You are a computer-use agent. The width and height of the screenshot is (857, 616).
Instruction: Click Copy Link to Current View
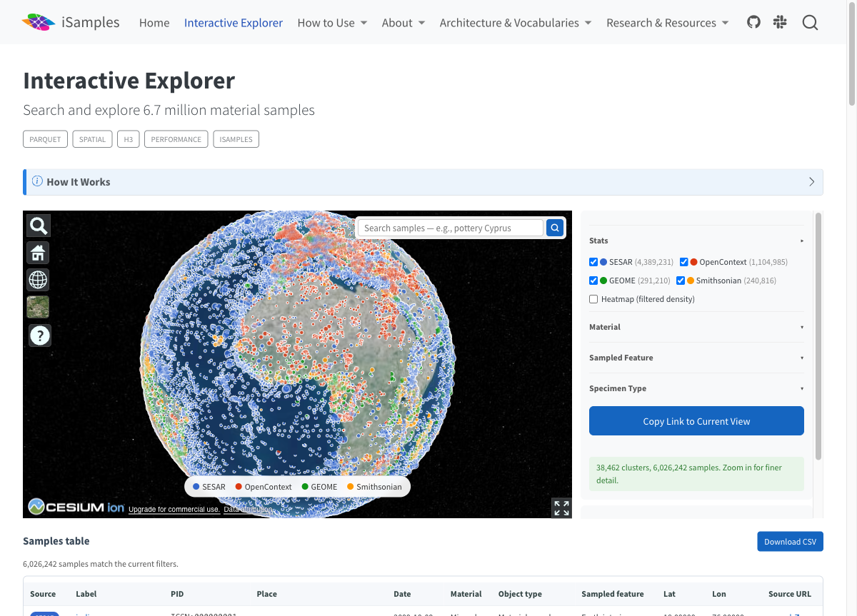[x=696, y=421]
